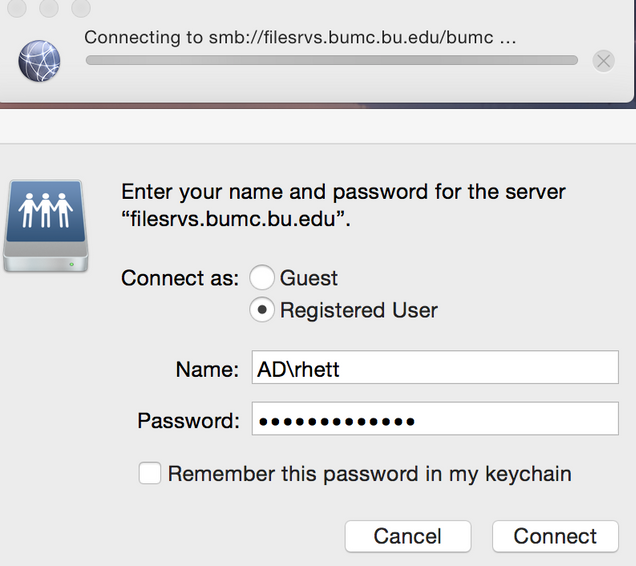This screenshot has width=636, height=566.
Task: Select the Registered User radio button
Action: 262,310
